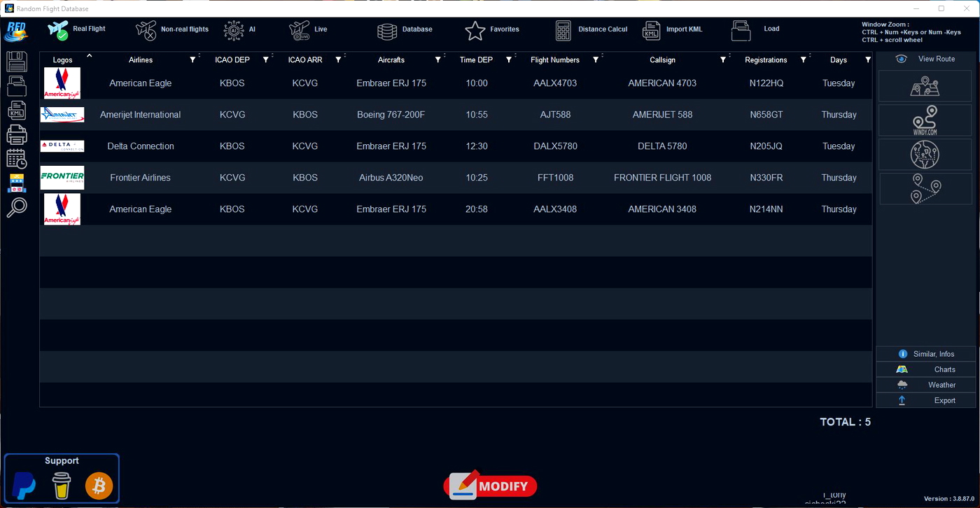
Task: Open the calendar clock schedule icon
Action: pyautogui.click(x=17, y=159)
